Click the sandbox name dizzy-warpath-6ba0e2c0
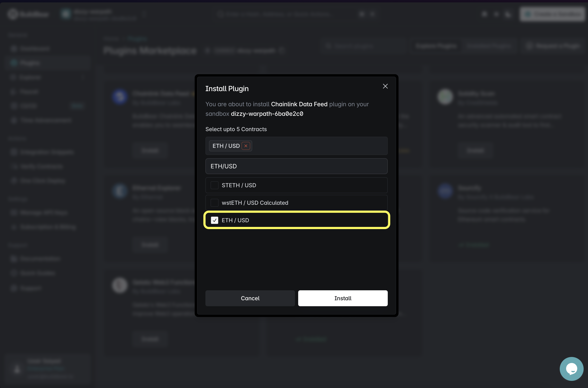Viewport: 588px width, 388px height. pyautogui.click(x=267, y=114)
